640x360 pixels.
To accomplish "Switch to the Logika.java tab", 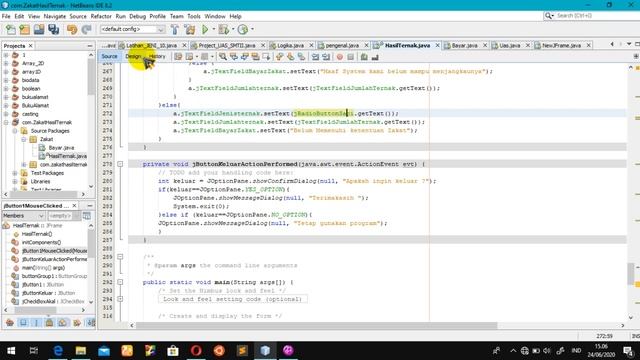I will [x=290, y=45].
